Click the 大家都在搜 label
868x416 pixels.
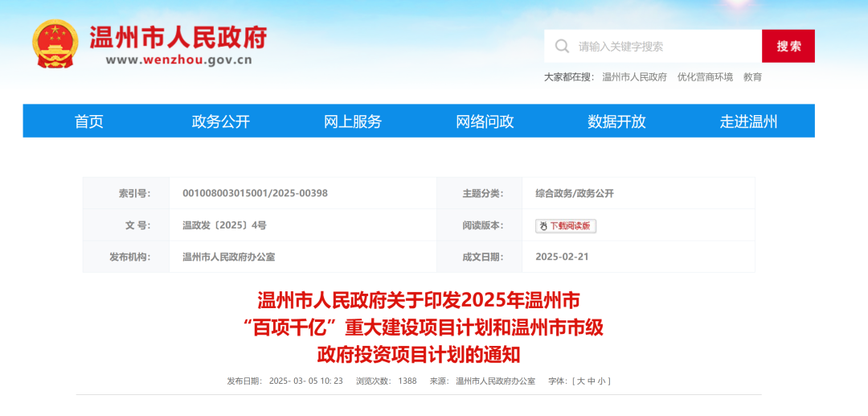click(569, 77)
